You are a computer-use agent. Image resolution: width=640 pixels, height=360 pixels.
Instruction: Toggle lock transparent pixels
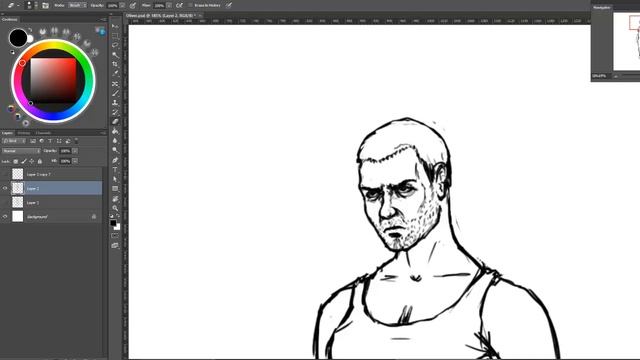click(16, 161)
